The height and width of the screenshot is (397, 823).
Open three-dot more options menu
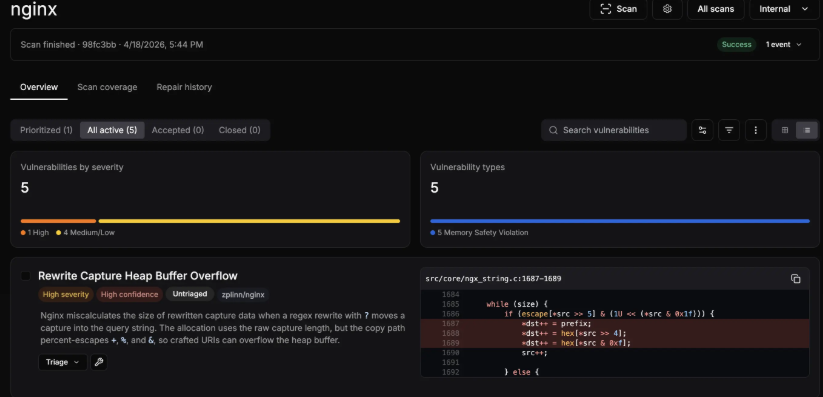coord(756,130)
